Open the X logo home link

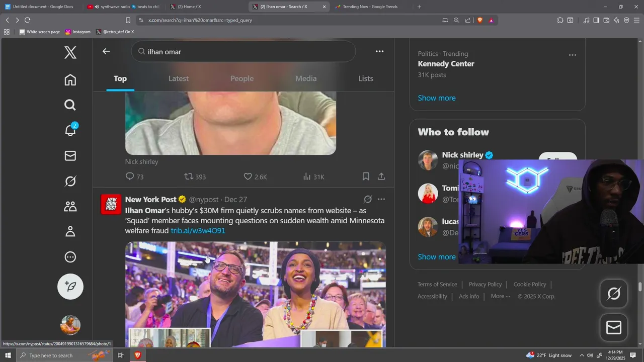70,52
